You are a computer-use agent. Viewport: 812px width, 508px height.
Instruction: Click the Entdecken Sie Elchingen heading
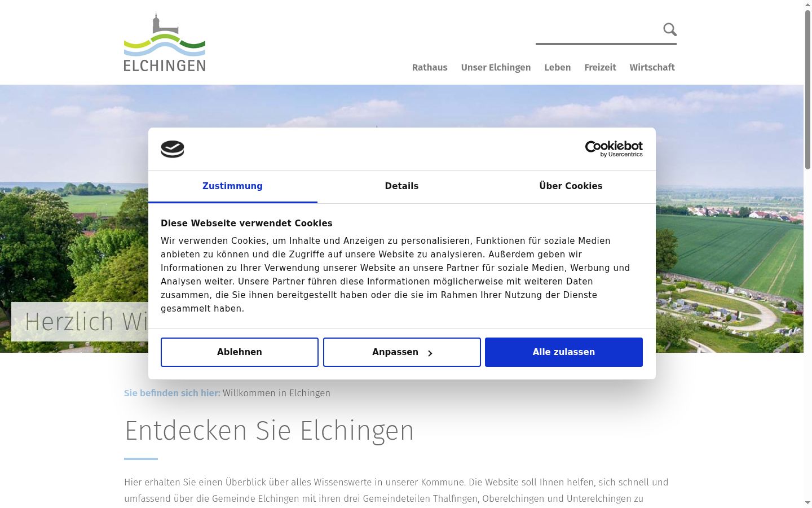pyautogui.click(x=269, y=431)
